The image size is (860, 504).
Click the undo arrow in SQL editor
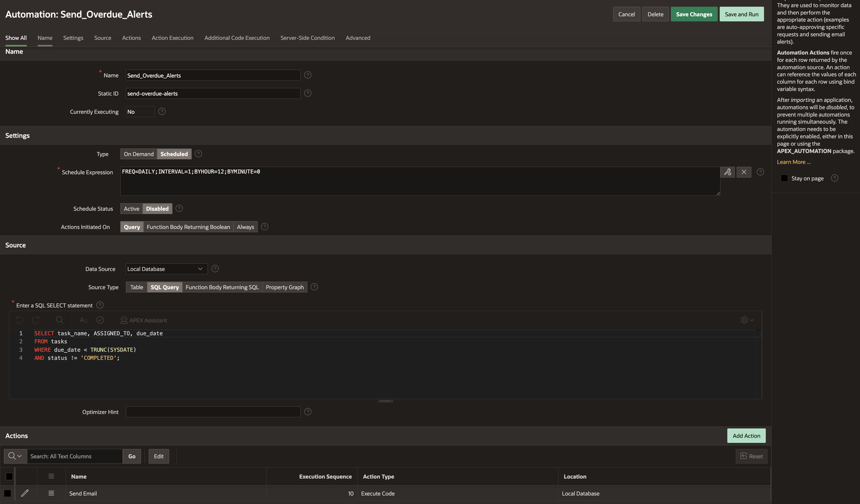coord(19,320)
